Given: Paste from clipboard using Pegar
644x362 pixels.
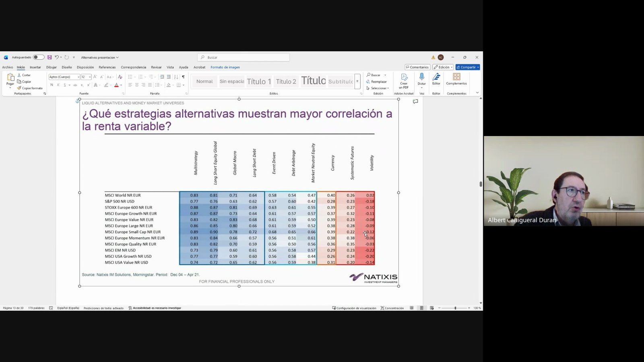Looking at the screenshot, I should (10, 81).
